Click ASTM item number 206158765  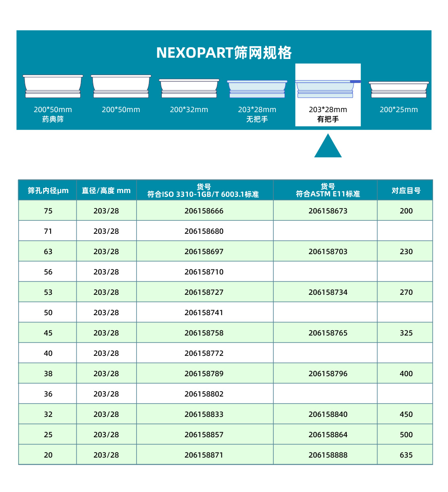pyautogui.click(x=328, y=333)
